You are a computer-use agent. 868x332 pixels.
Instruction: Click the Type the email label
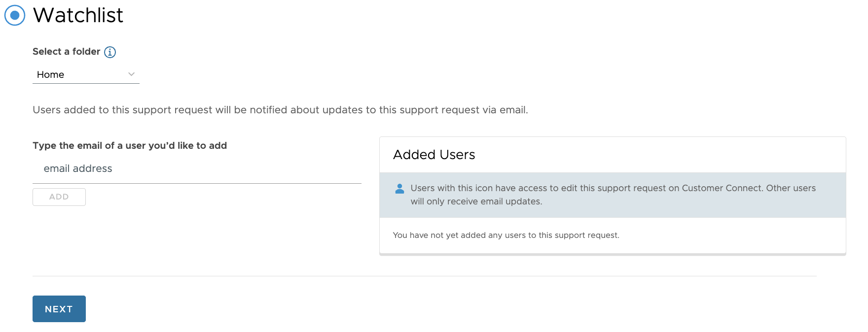click(x=130, y=146)
